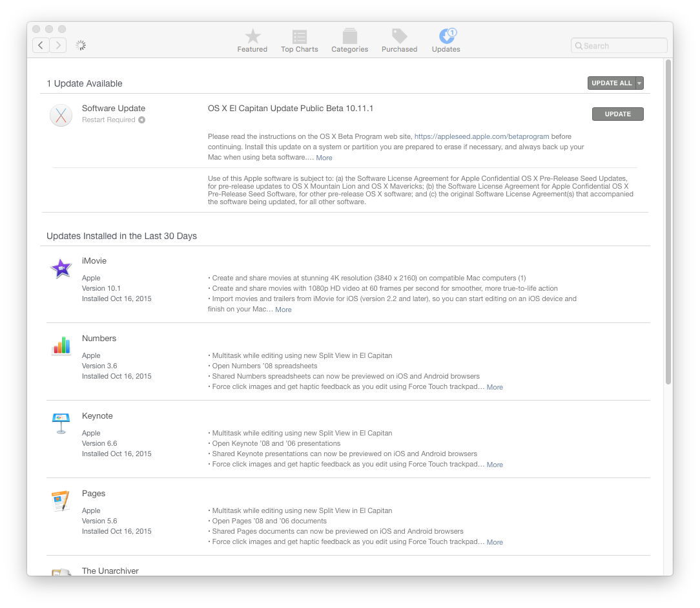Click OS X El Capitan Update Public Beta heading
The width and height of the screenshot is (700, 608).
[291, 108]
